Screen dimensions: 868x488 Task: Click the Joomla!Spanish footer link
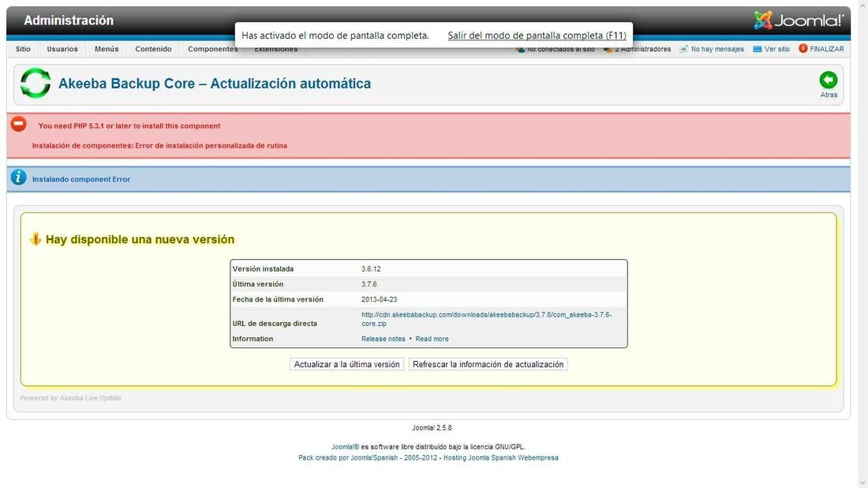[374, 458]
